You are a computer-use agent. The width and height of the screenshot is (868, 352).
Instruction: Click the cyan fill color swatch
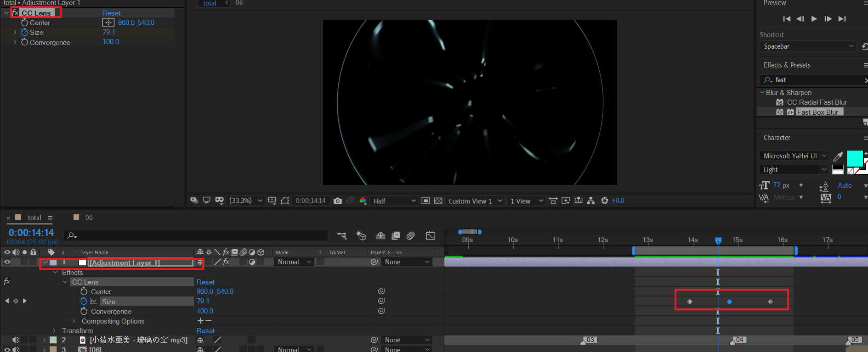(x=855, y=158)
